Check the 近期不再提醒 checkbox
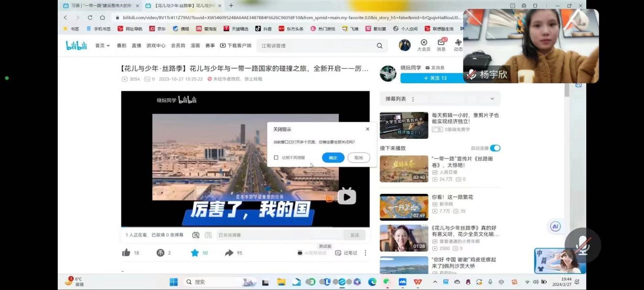This screenshot has width=644, height=290. click(276, 157)
